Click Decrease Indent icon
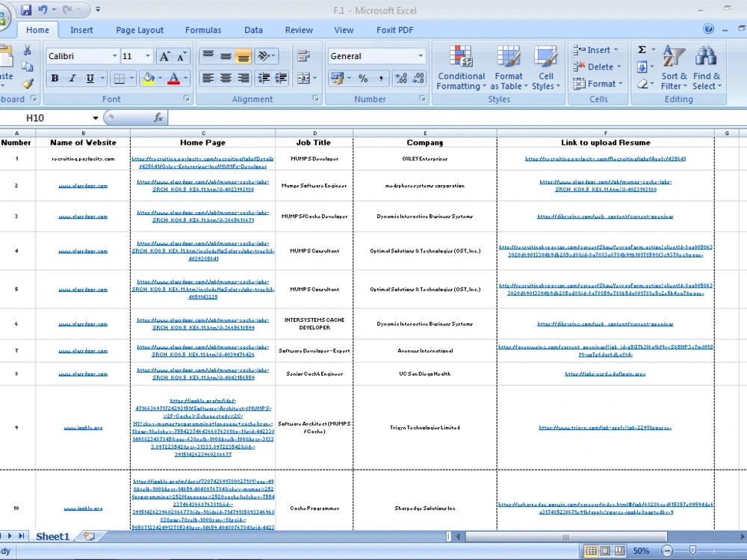The height and width of the screenshot is (560, 747). 264,78
